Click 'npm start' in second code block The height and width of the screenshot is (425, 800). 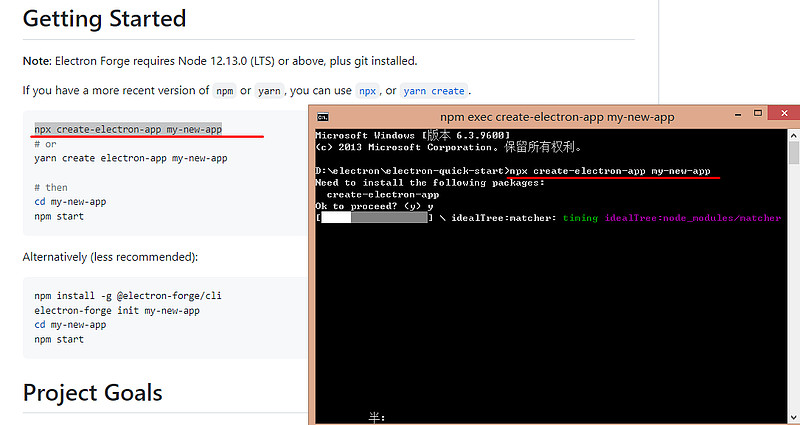[59, 339]
